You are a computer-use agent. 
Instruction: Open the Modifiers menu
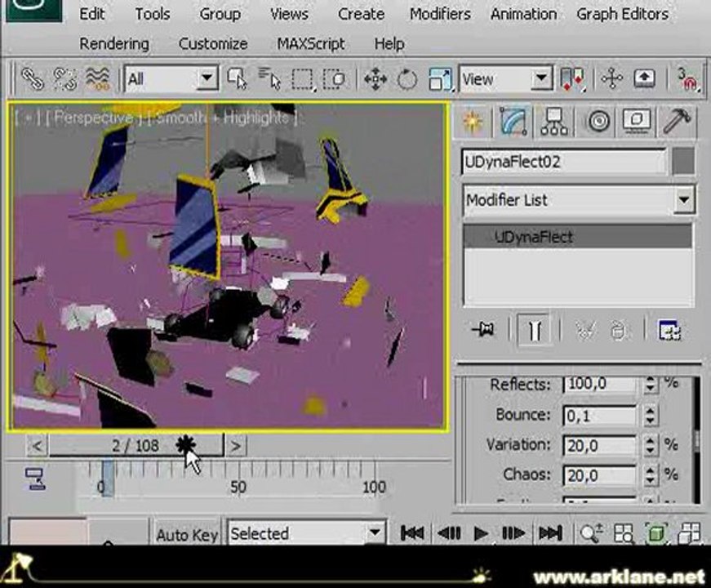tap(440, 14)
